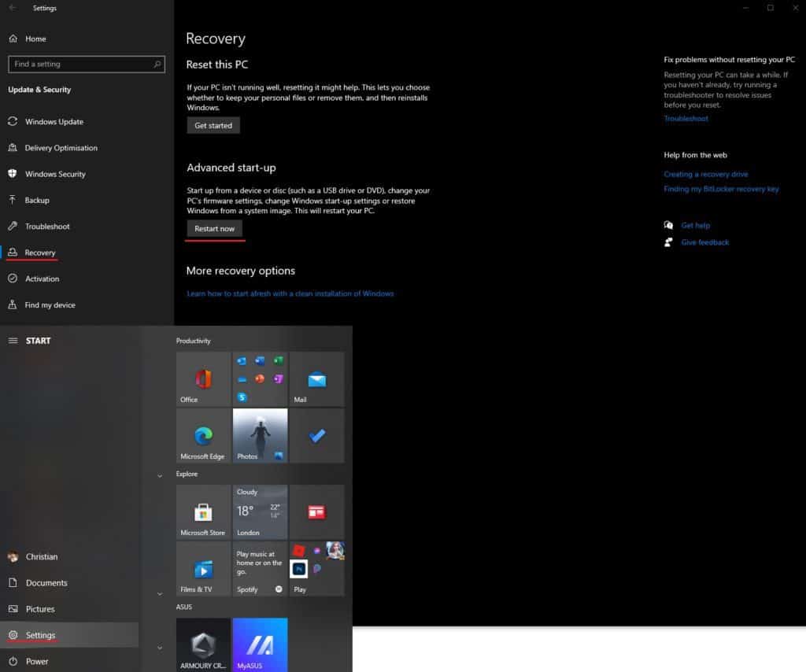Click the Settings back arrow

pos(13,8)
